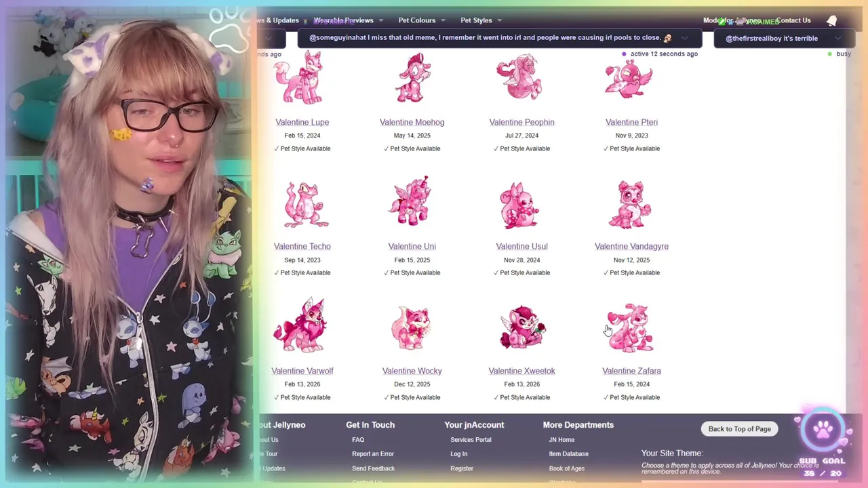Open the Valentine Varwolf link
868x488 pixels.
click(x=302, y=371)
